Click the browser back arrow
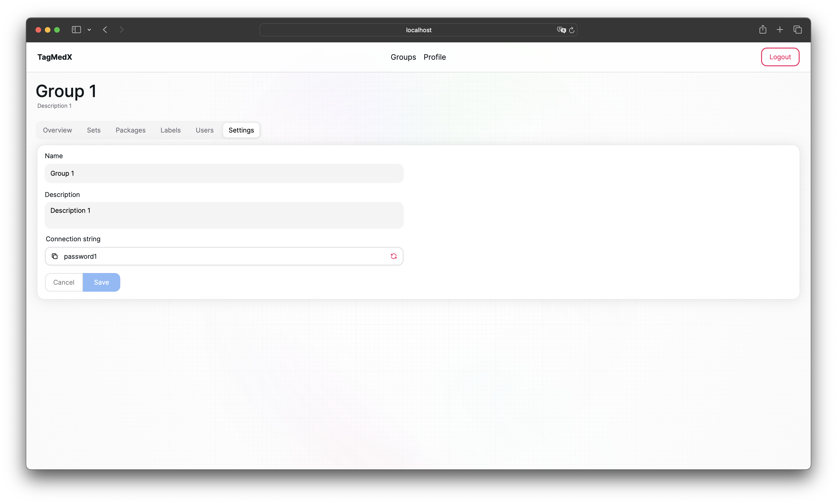The height and width of the screenshot is (504, 837). pyautogui.click(x=105, y=30)
